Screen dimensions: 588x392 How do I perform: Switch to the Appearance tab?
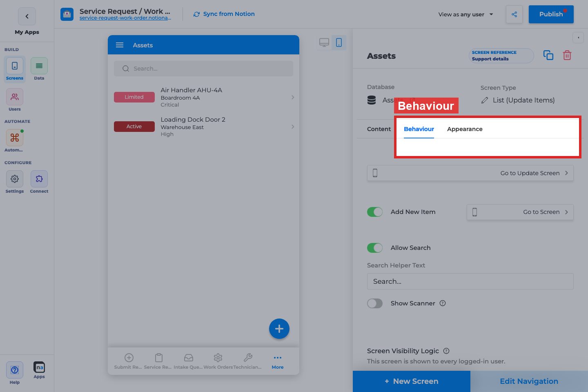[465, 129]
